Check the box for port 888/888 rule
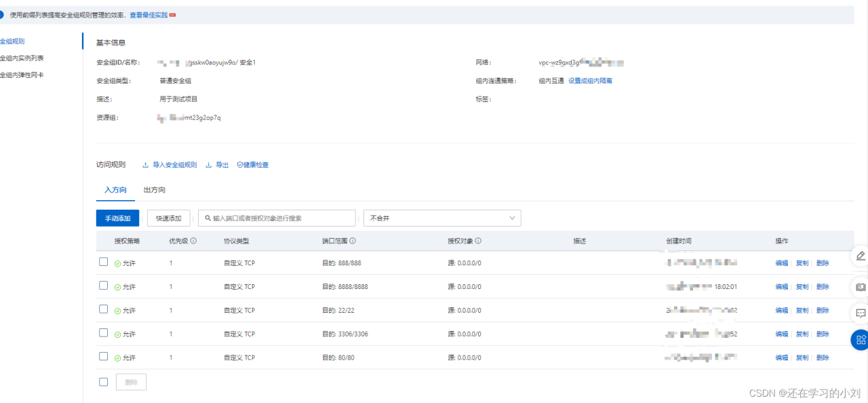This screenshot has width=868, height=403. coord(104,262)
